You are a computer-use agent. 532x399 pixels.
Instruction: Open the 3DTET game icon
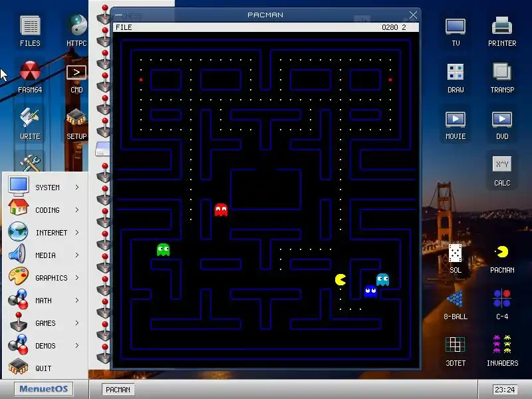coord(456,352)
